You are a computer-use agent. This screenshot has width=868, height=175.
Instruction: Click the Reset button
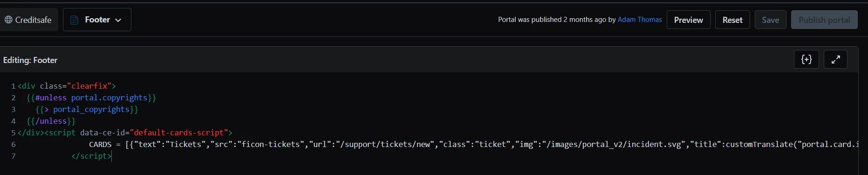tap(732, 20)
